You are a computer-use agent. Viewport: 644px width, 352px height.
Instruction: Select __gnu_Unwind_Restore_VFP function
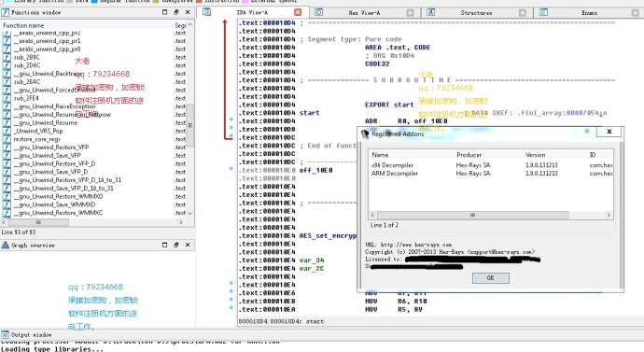point(51,148)
